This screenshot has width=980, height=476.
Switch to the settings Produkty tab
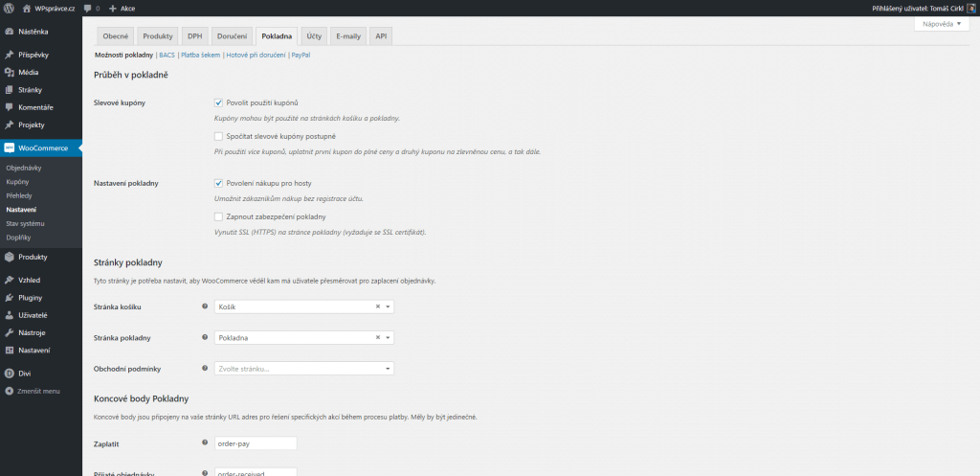point(158,36)
